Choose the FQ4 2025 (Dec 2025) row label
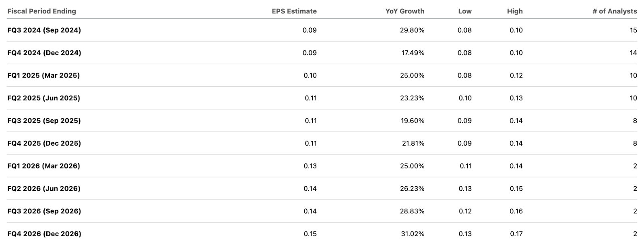The width and height of the screenshot is (644, 250). point(44,143)
